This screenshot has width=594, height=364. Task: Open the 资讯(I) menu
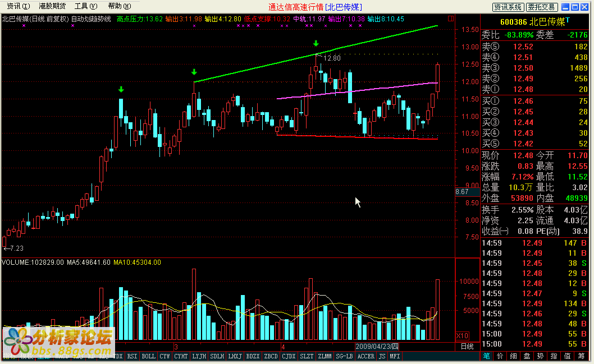18,6
